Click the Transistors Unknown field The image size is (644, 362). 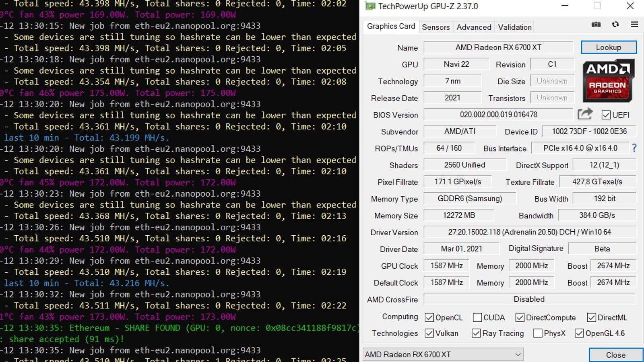(x=552, y=98)
